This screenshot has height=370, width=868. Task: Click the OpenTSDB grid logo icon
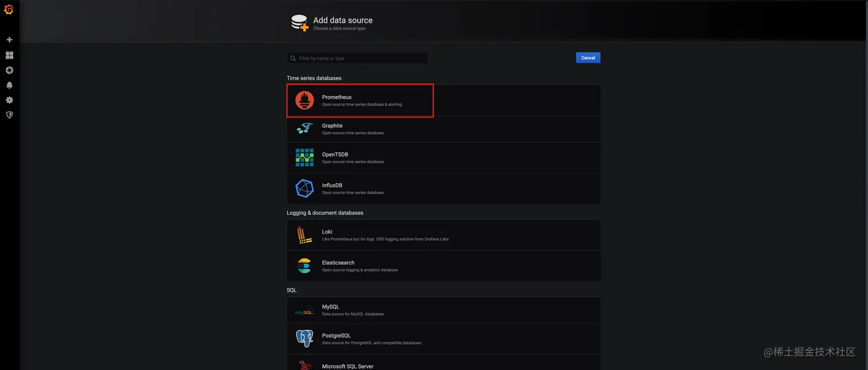304,157
